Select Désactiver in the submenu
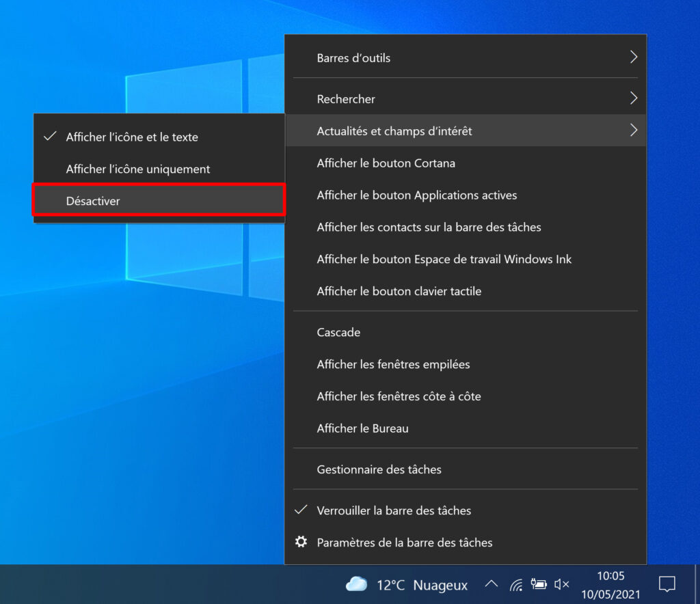The width and height of the screenshot is (700, 604). click(159, 201)
